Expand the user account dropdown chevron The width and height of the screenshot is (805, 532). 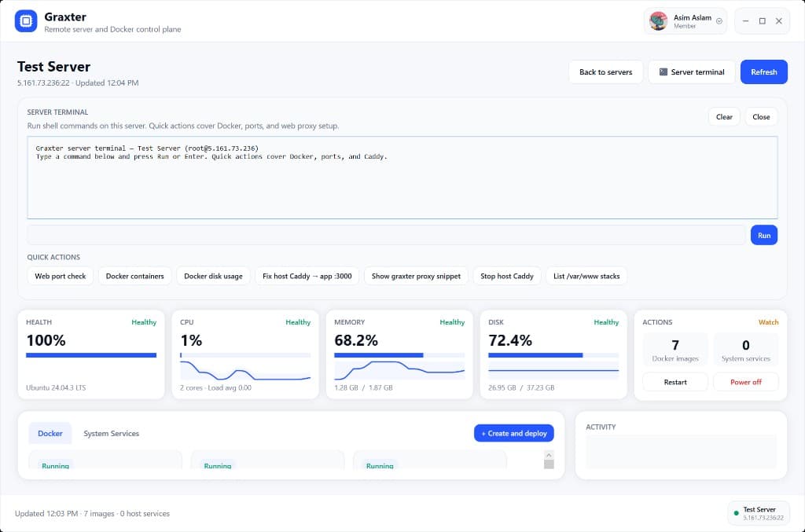719,21
